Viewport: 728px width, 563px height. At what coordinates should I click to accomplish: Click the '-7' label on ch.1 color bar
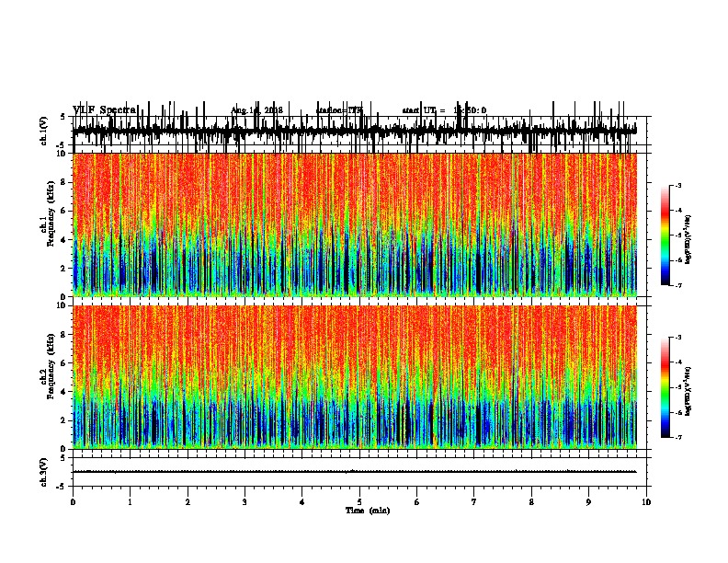click(x=678, y=286)
